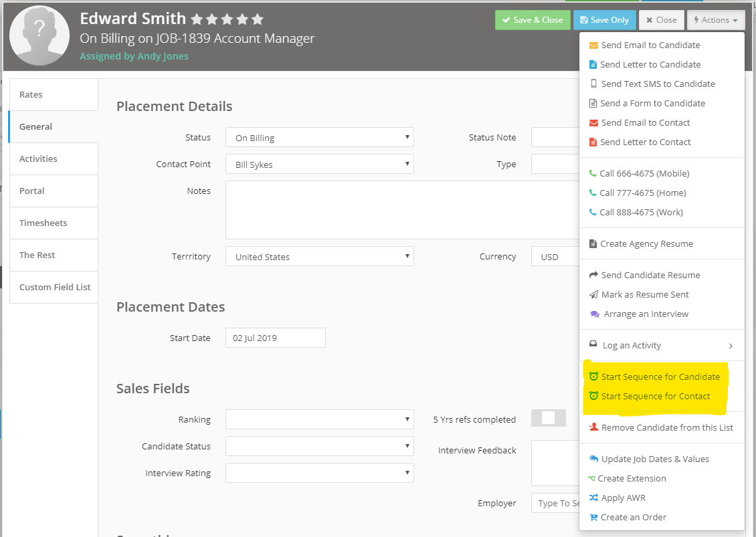This screenshot has width=756, height=537.
Task: Expand the Log an Activity submenu
Action: point(730,346)
